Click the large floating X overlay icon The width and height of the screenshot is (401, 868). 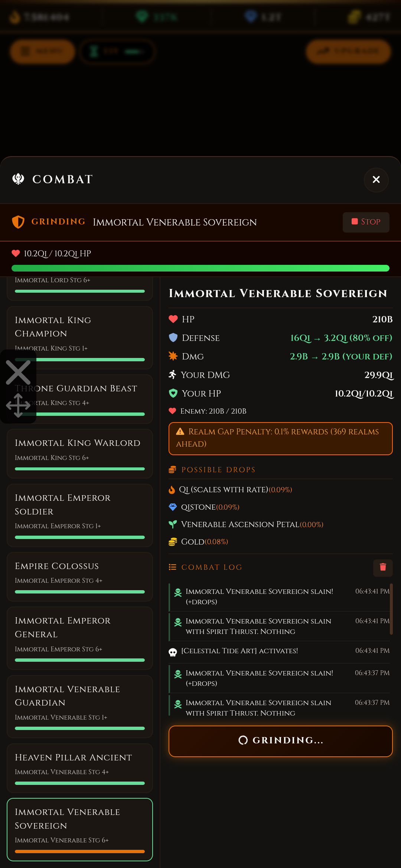(x=18, y=372)
